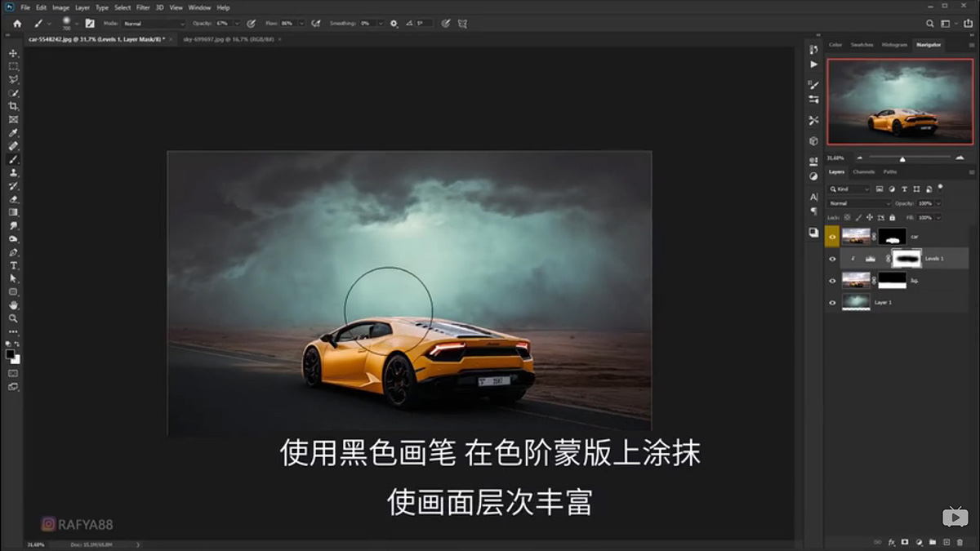Hide Layer 1 using its visibility eye
Screen dimensions: 980x551
click(833, 302)
